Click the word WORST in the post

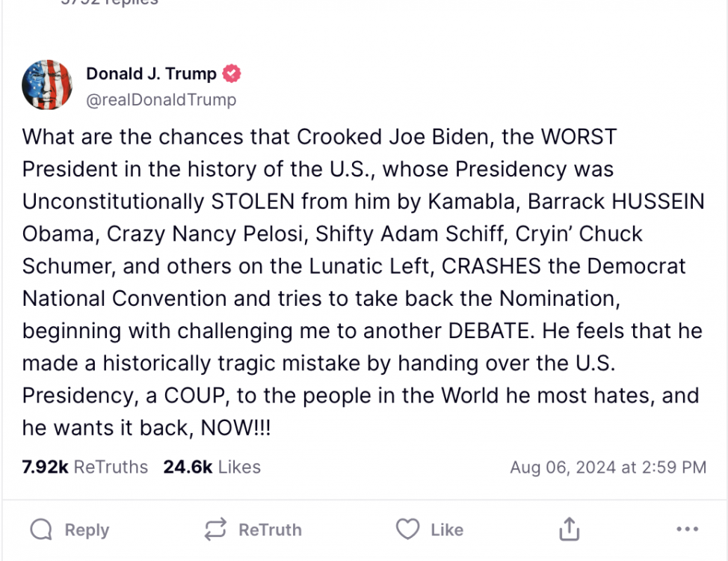click(579, 138)
